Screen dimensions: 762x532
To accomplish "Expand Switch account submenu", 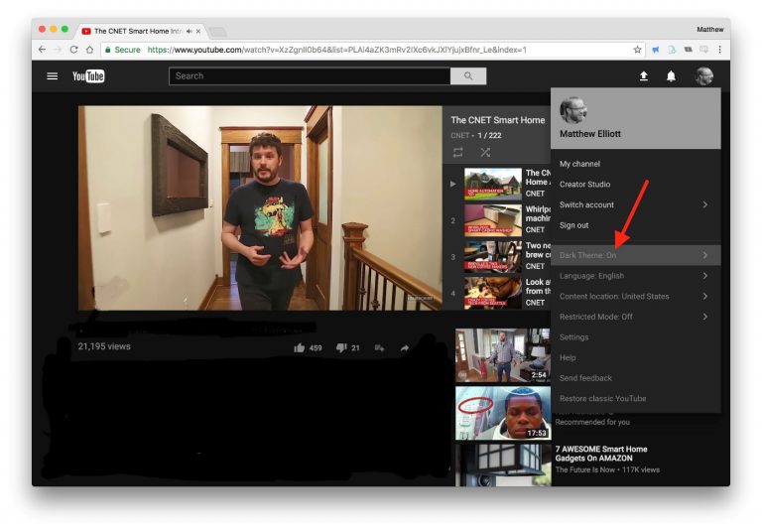I will coord(636,204).
